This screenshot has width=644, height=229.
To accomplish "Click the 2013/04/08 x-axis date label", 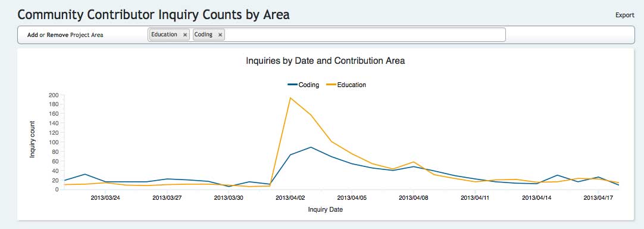I will (413, 198).
